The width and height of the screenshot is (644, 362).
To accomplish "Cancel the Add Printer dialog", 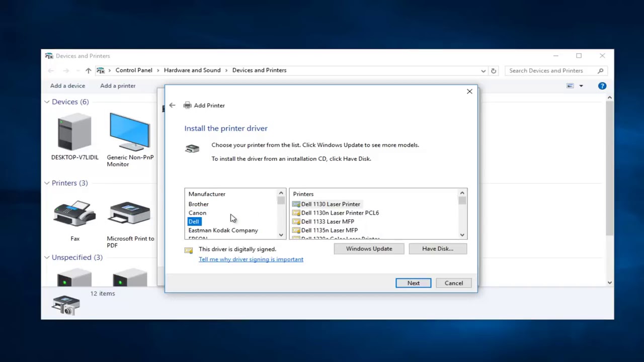I will (x=453, y=283).
